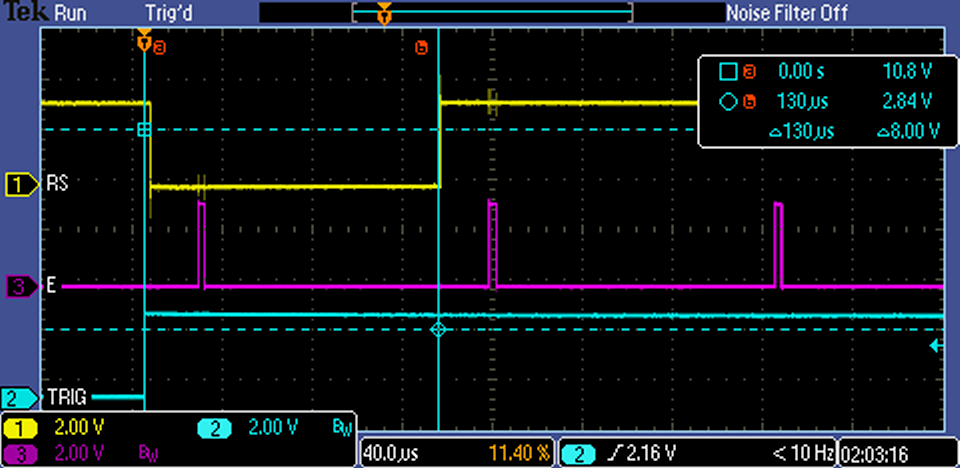This screenshot has width=960, height=468.
Task: Click the trigger level arrow on right edge
Action: click(x=935, y=346)
